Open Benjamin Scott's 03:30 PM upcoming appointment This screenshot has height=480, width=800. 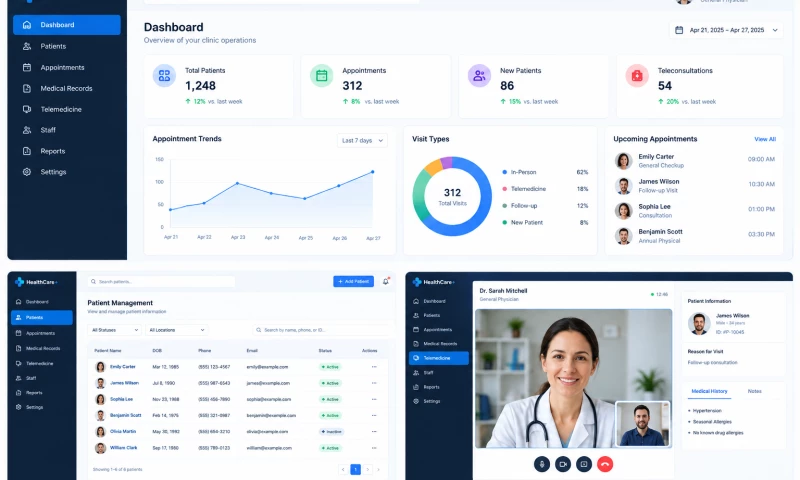tap(694, 236)
